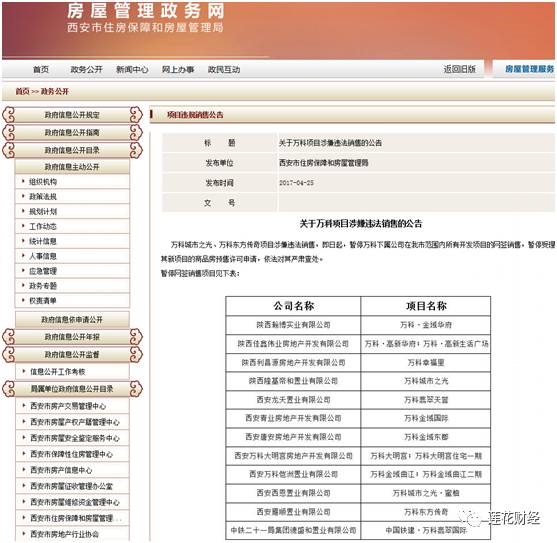Viewport: 557px width, 543px height.
Task: Click the title value 关于万科项目涉嫌违法销售的公告
Action: coord(330,143)
